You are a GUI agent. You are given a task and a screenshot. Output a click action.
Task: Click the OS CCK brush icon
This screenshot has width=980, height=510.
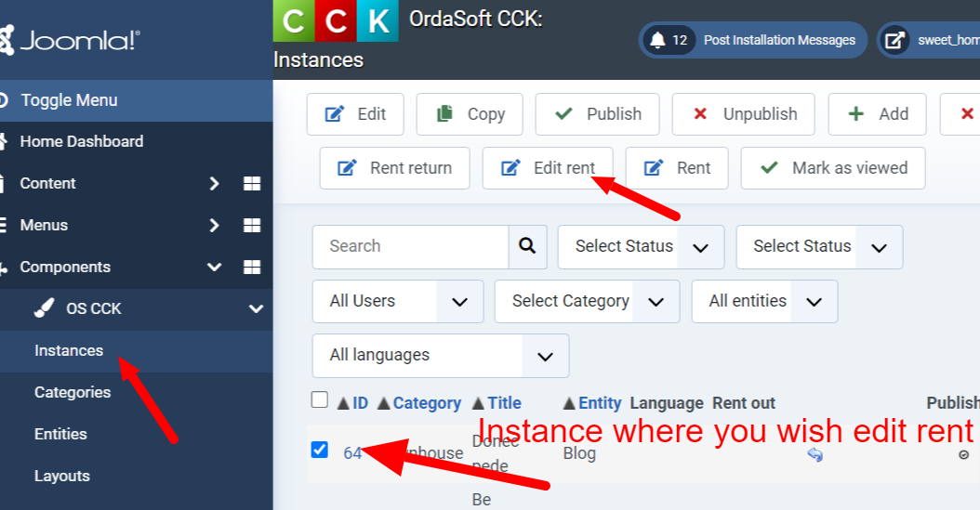[x=44, y=308]
